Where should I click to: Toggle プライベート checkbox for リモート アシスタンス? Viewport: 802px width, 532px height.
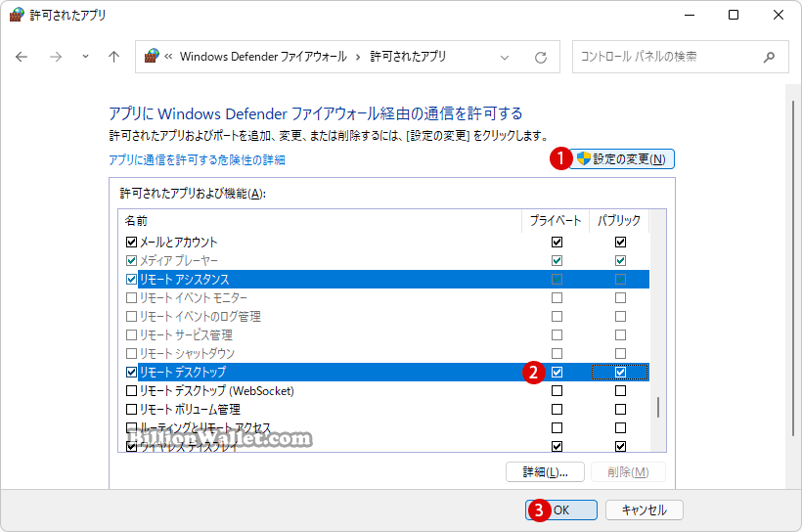click(557, 280)
